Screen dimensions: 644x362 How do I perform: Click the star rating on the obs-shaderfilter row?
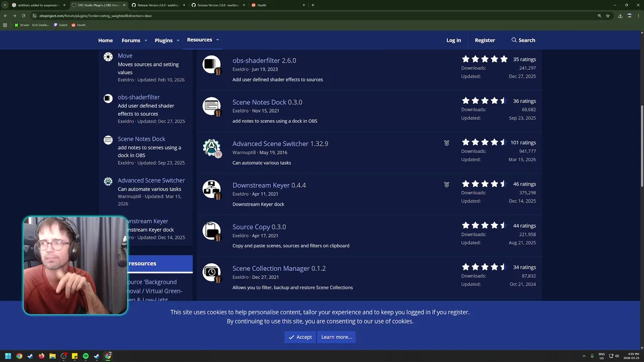[485, 59]
